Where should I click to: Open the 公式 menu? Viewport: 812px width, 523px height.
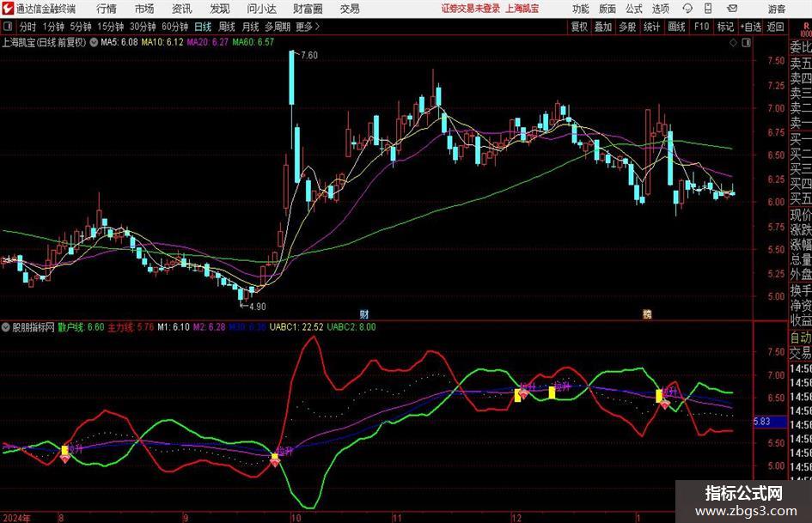pyautogui.click(x=634, y=9)
